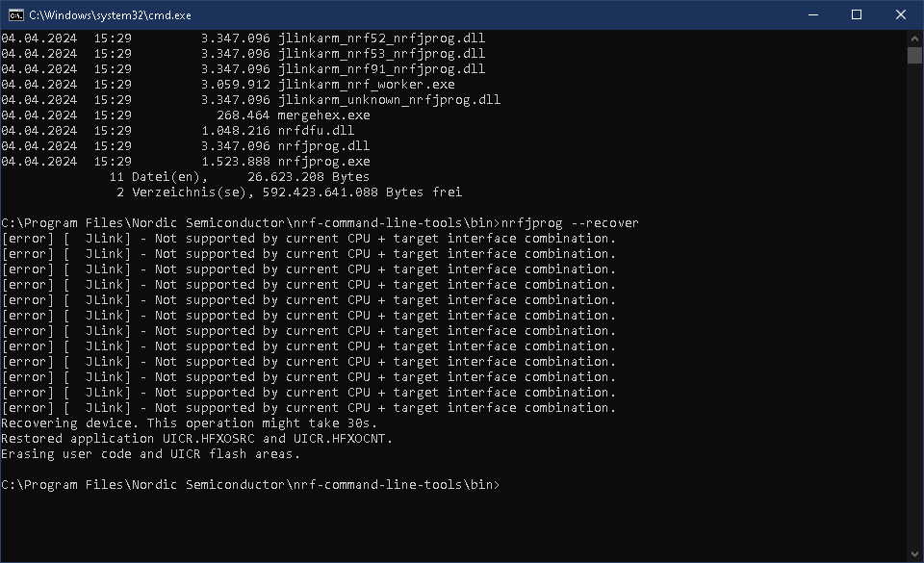Click the scrollbar down arrow
Image resolution: width=924 pixels, height=563 pixels.
914,554
